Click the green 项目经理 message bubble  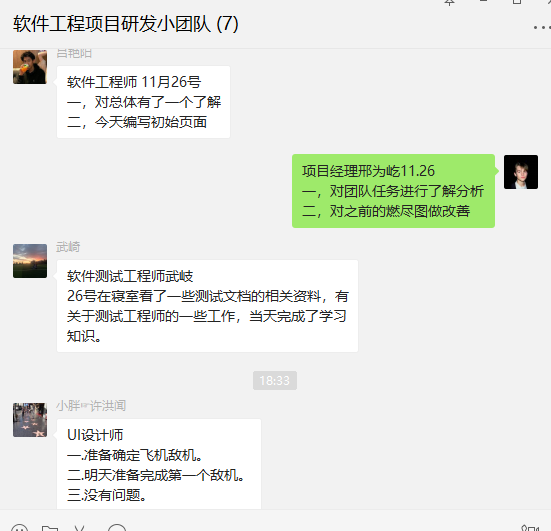pos(393,191)
